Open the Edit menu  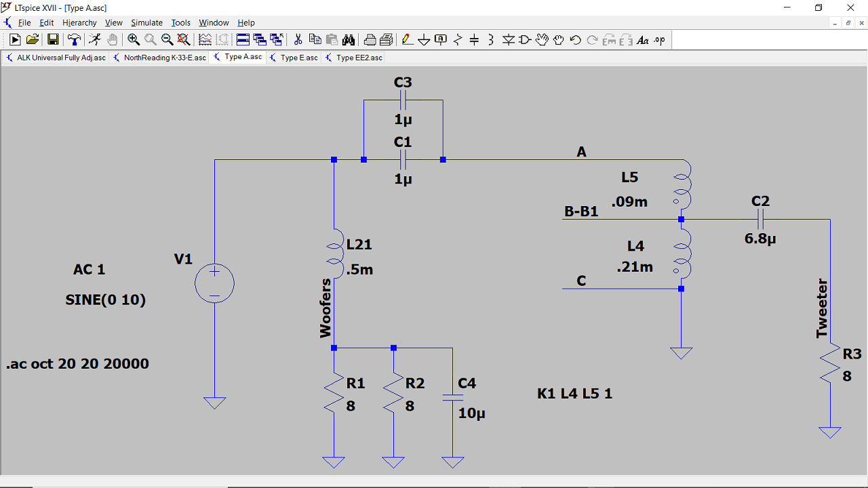point(46,22)
